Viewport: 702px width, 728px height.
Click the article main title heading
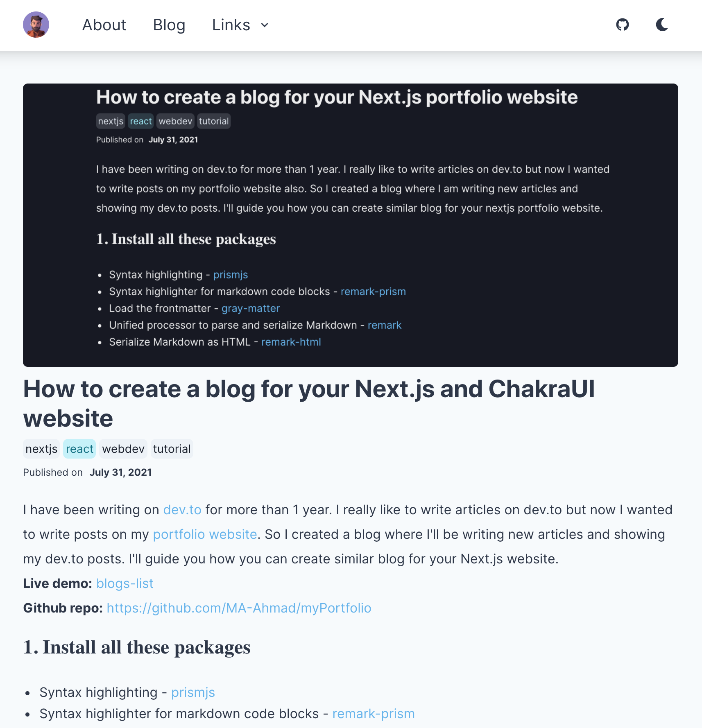309,403
